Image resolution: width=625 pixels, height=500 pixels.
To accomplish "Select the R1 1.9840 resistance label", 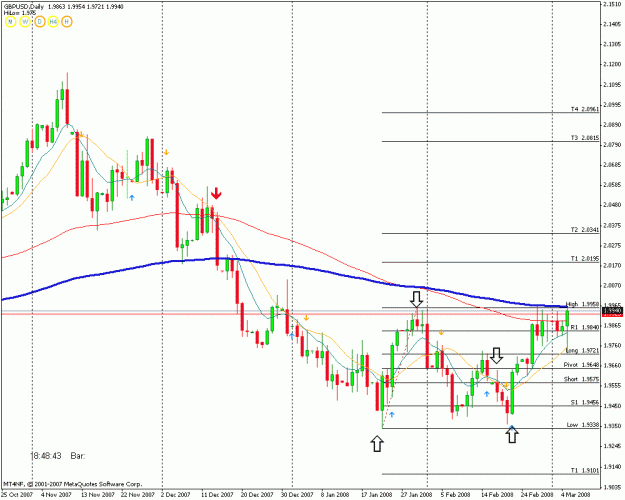I will pos(584,327).
